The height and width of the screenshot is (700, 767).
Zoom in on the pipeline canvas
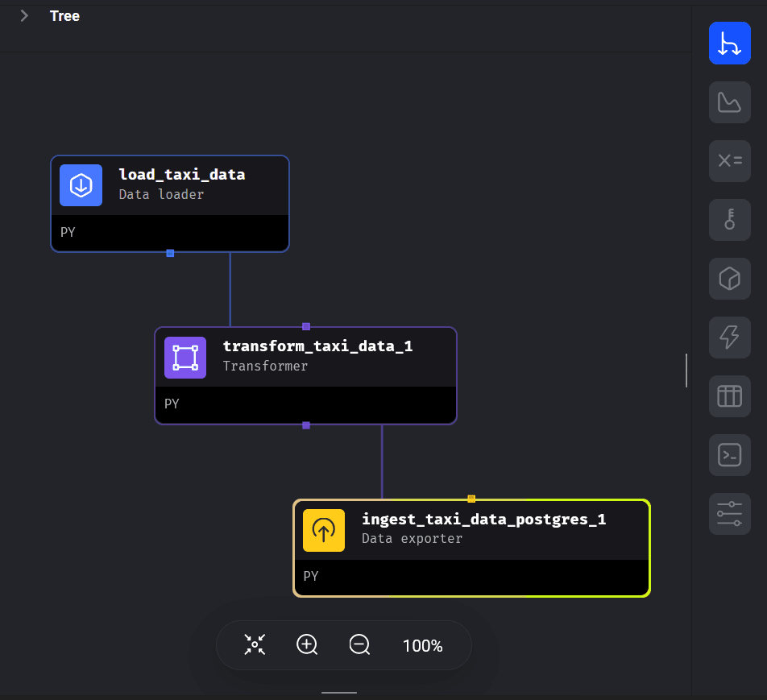[307, 645]
